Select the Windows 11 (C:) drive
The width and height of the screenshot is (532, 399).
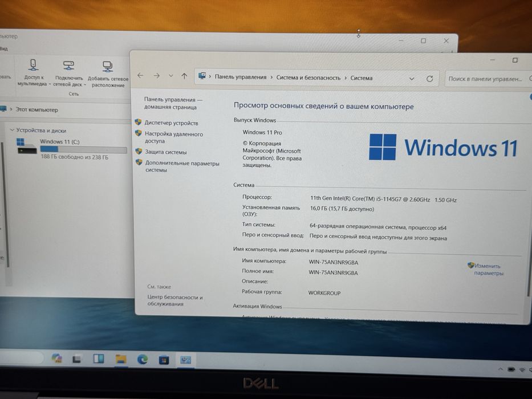[x=72, y=148]
